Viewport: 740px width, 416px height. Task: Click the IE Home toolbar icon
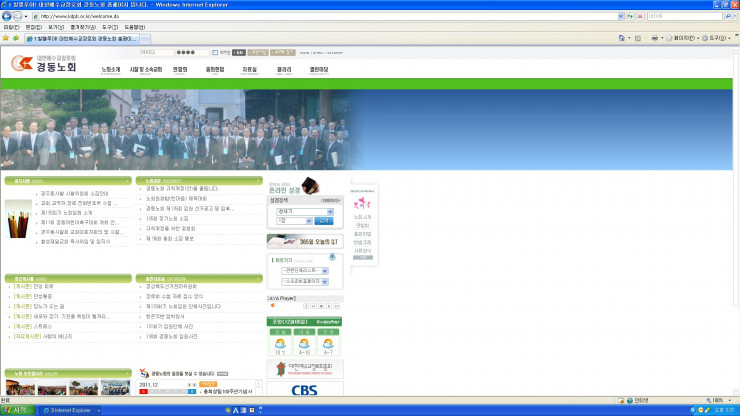pos(622,38)
